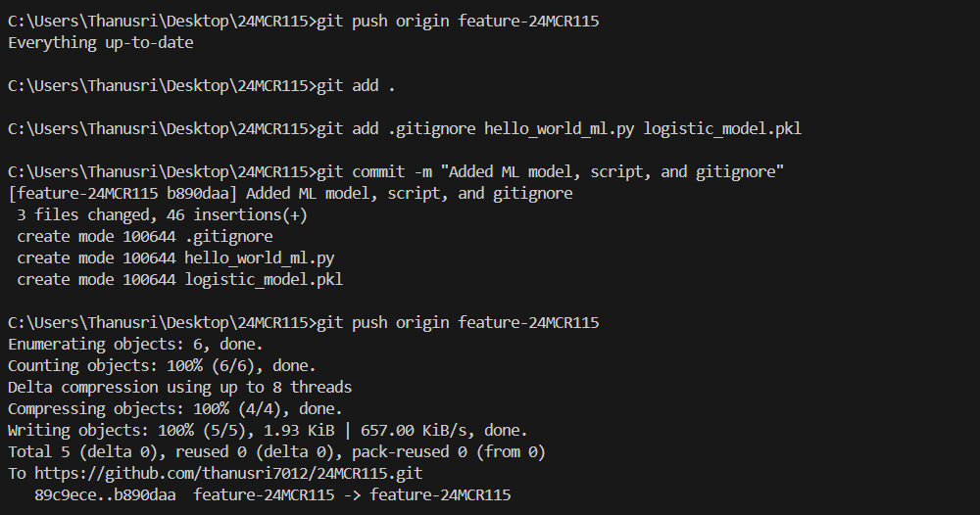Image resolution: width=980 pixels, height=515 pixels.
Task: Click the "create mode 100644 .gitignore" line
Action: click(145, 237)
